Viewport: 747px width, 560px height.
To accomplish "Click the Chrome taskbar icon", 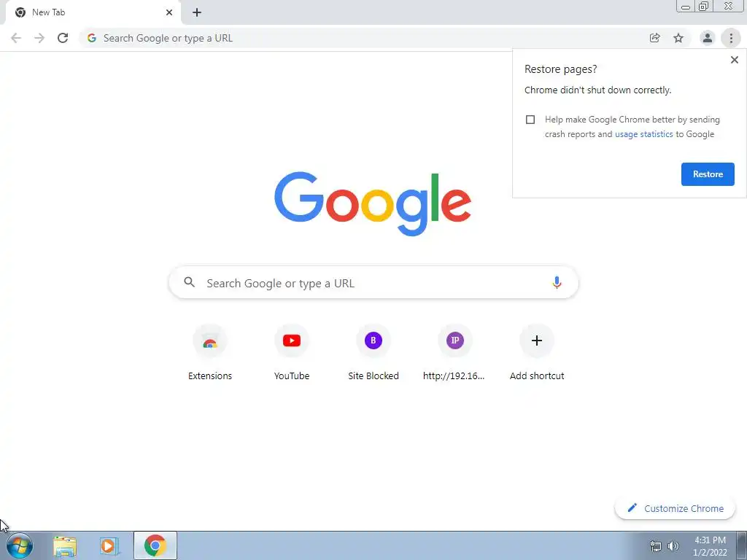I will point(155,545).
